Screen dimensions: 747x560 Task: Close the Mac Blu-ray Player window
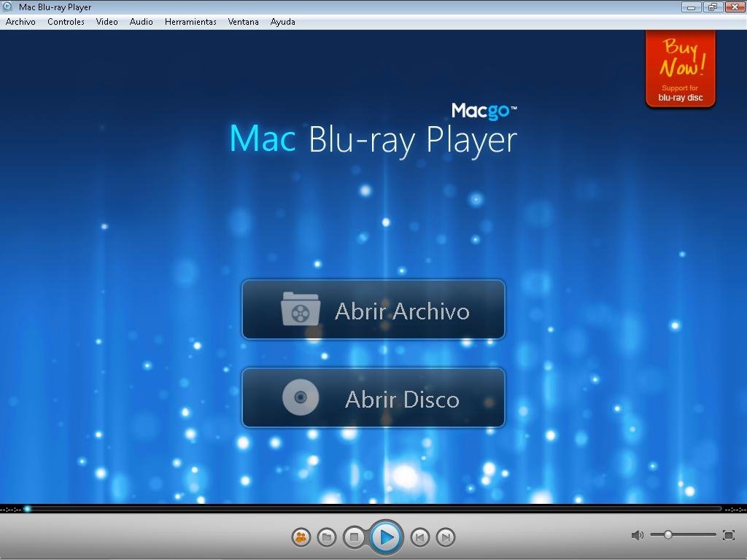735,7
